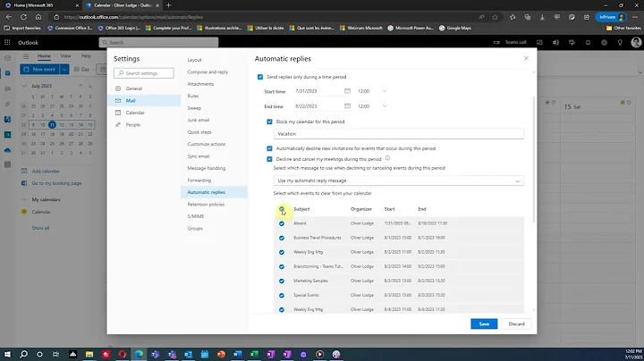Toggle the select-all events checkbox in header

tap(282, 209)
